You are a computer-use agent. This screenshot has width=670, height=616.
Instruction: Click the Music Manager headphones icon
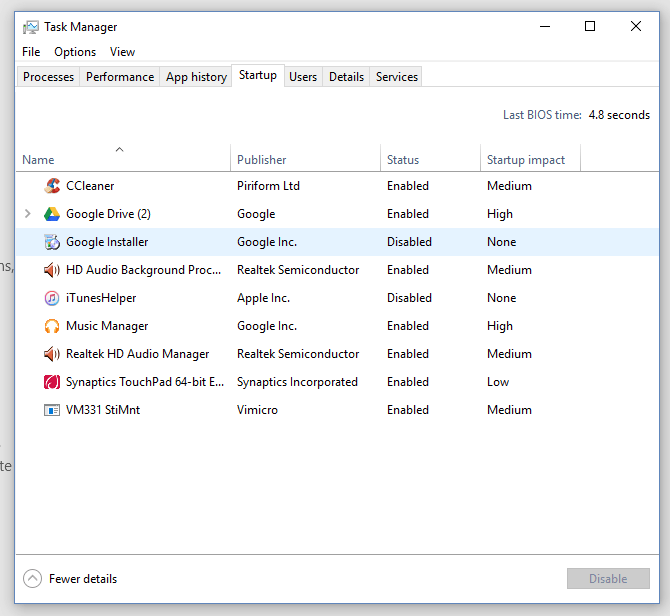coord(52,326)
